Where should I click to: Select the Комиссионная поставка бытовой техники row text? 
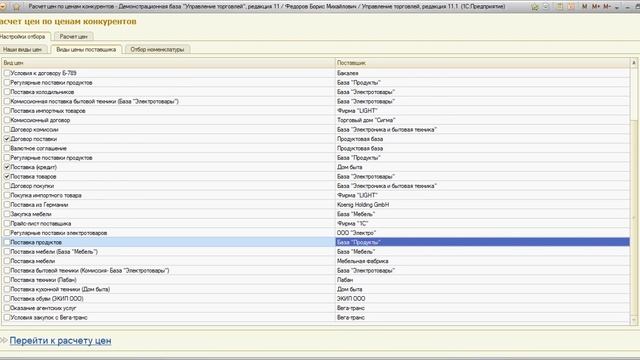94,101
